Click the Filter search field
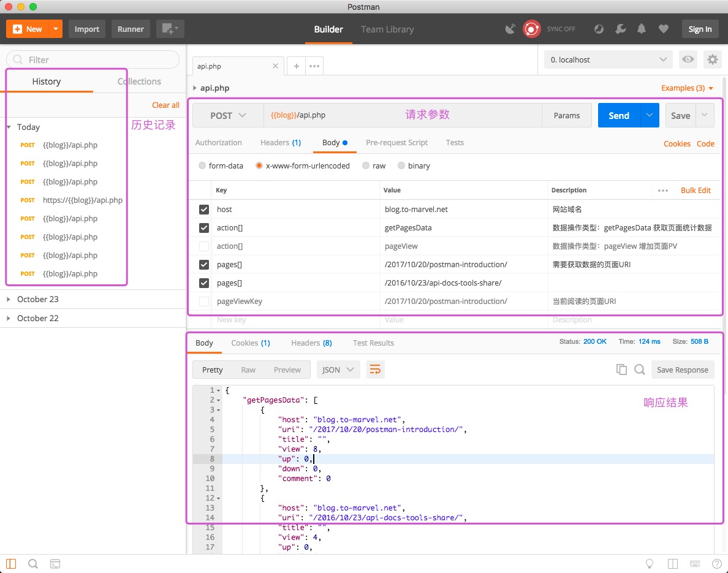This screenshot has height=573, width=728. (93, 59)
